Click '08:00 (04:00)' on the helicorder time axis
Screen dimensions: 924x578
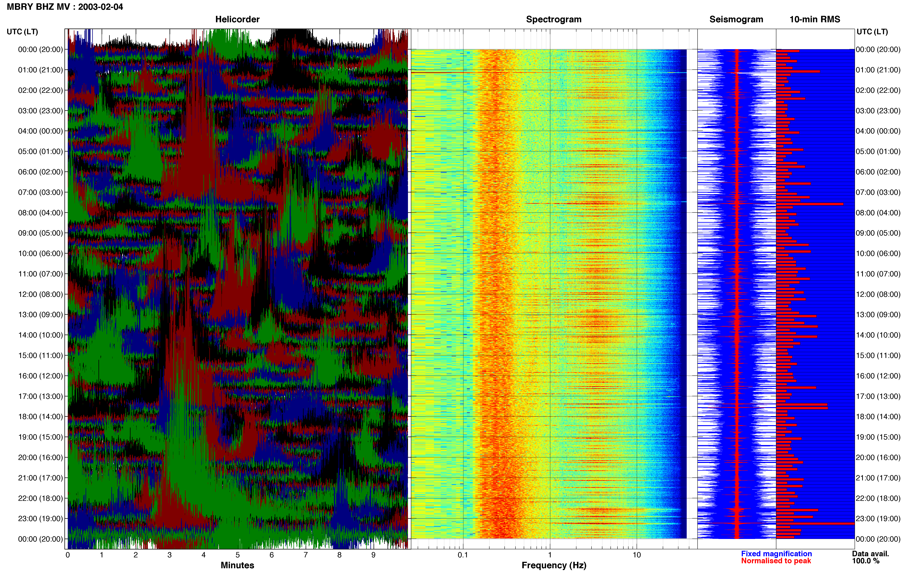point(41,212)
